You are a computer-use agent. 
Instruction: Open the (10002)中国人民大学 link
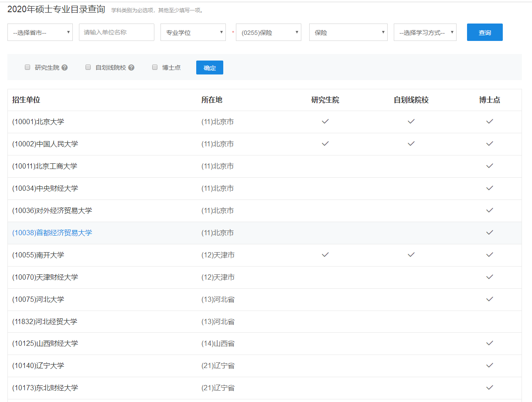click(x=45, y=144)
